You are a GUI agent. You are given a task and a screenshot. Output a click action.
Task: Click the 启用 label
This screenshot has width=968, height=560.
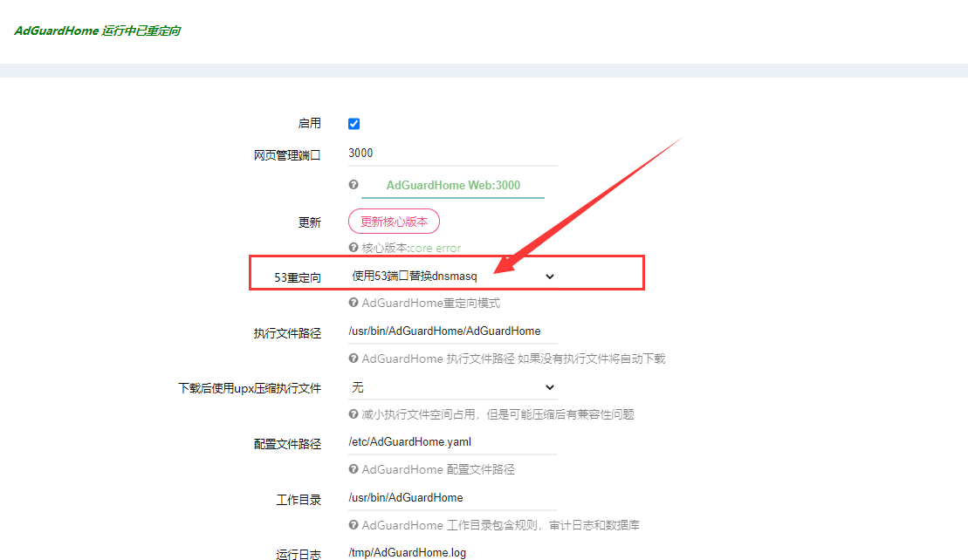click(x=309, y=123)
